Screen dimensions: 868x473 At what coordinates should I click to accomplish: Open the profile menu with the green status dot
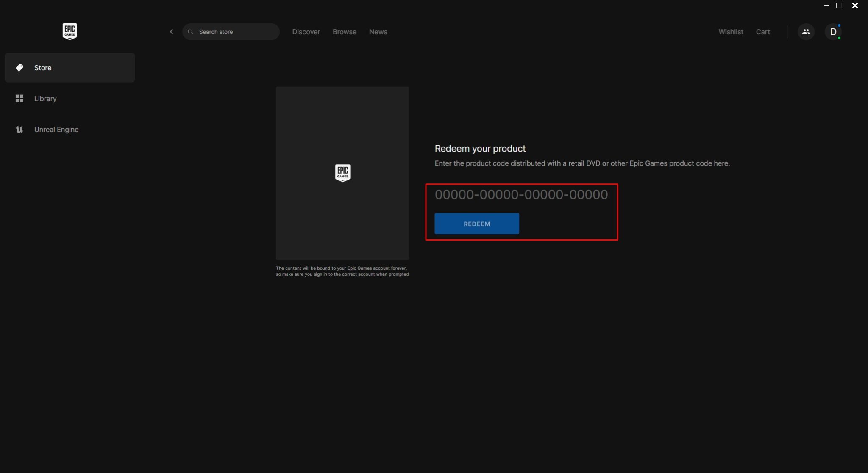[834, 31]
